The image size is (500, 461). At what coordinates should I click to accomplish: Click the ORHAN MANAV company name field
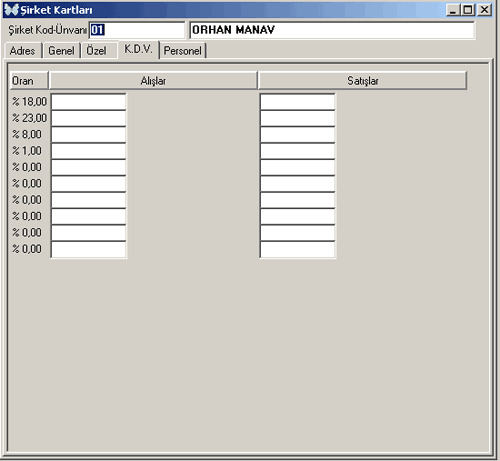[332, 30]
